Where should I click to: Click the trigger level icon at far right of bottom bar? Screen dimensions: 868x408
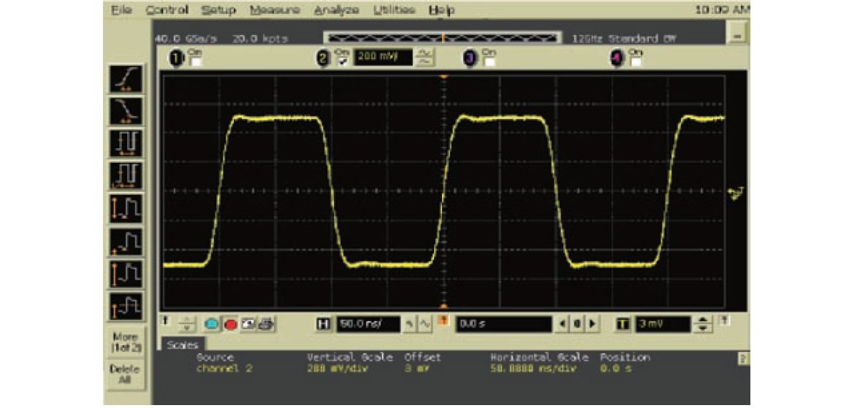pos(726,321)
